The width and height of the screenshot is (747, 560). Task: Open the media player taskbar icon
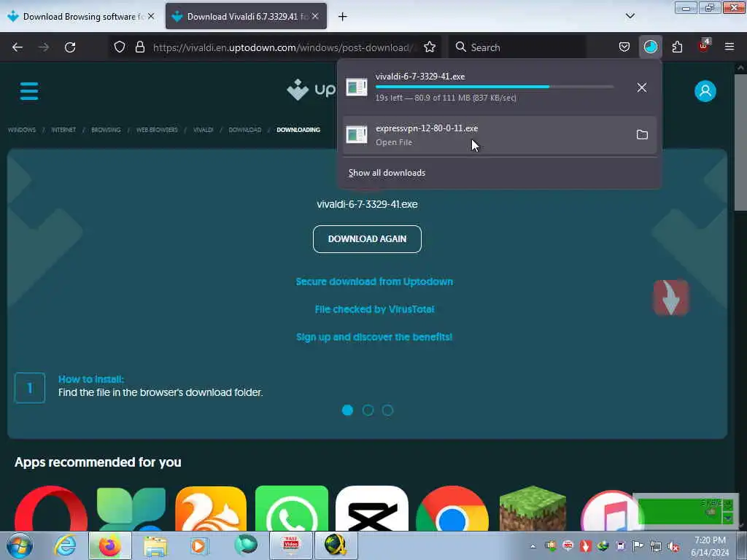coord(199,545)
